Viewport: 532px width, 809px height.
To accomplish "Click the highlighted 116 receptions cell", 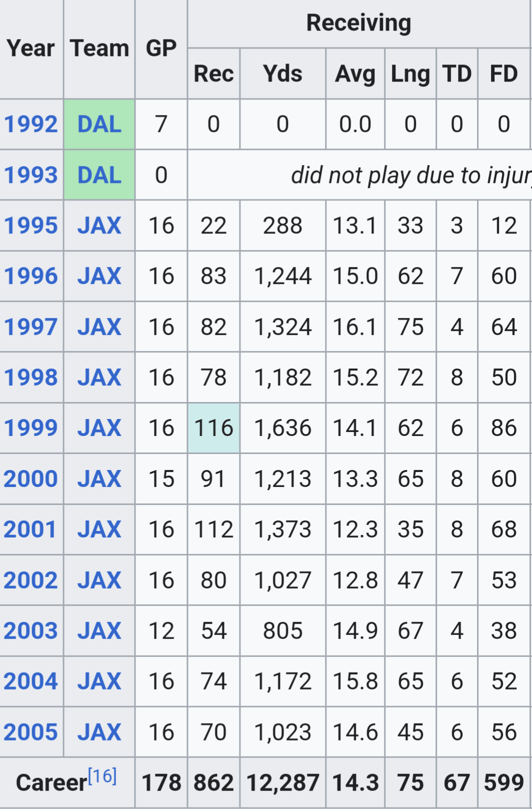I will coord(213,428).
